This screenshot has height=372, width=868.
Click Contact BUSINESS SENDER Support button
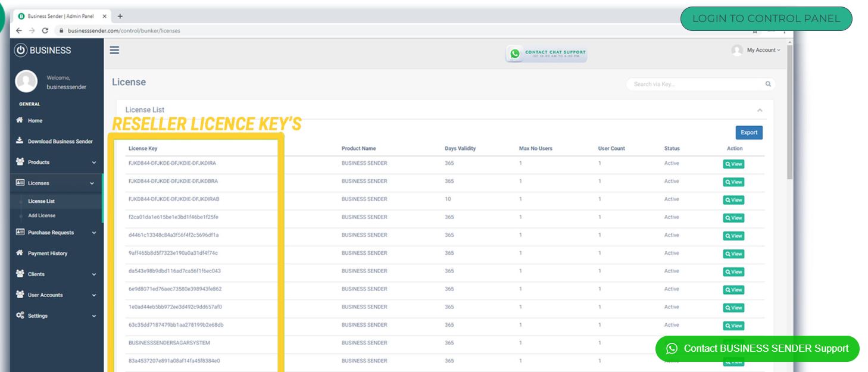757,349
